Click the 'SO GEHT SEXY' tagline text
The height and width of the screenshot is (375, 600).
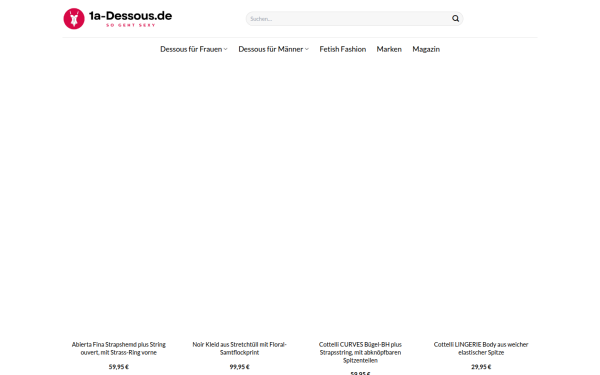click(x=130, y=25)
